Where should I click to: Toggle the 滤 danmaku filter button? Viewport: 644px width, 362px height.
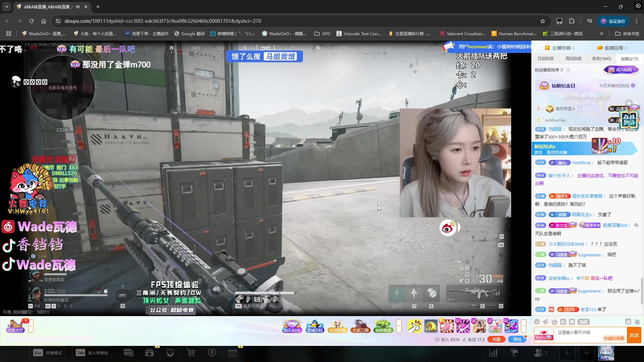coord(628,322)
